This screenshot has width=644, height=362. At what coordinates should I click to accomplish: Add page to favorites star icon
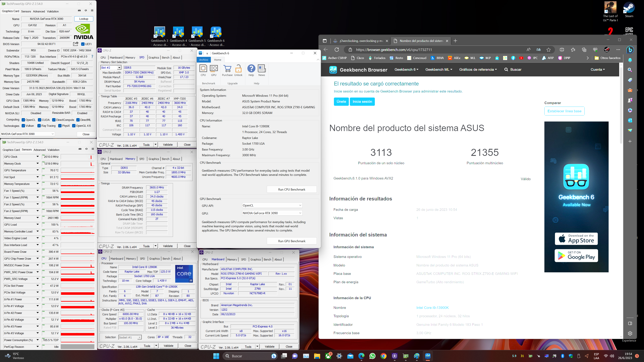[549, 50]
